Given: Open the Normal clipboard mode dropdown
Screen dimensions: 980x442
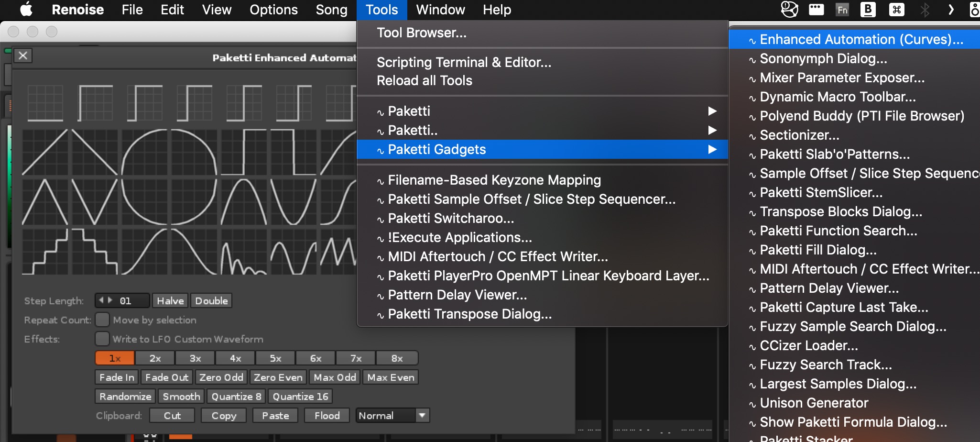Looking at the screenshot, I should pyautogui.click(x=422, y=415).
